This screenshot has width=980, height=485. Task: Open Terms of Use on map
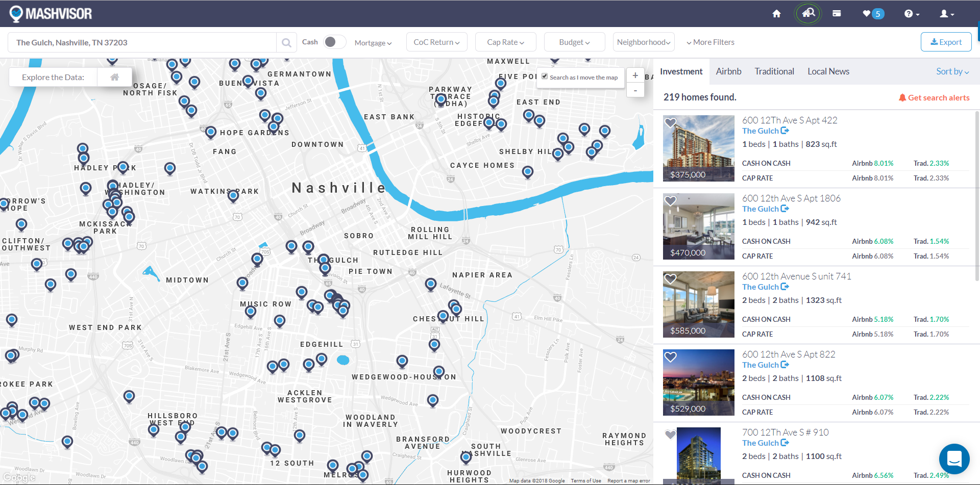586,480
